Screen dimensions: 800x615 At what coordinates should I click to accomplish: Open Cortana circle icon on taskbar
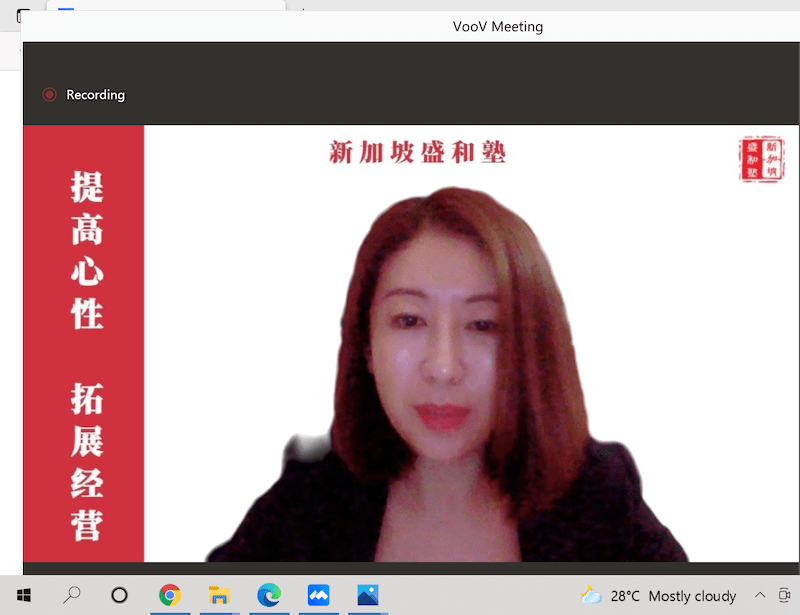(x=119, y=596)
